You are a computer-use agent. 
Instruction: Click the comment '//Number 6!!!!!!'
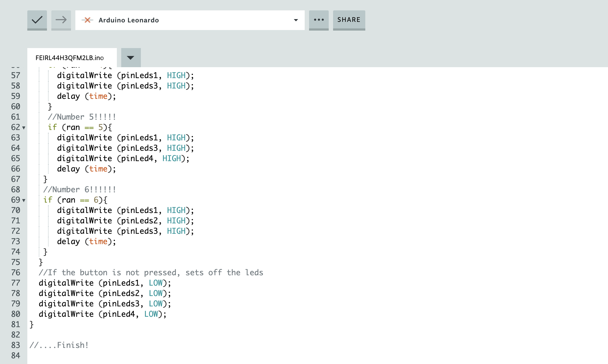[x=80, y=190]
